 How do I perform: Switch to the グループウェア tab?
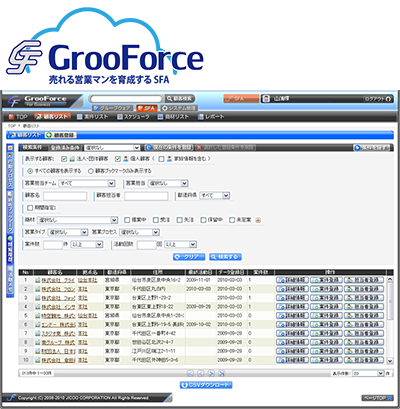pos(113,108)
